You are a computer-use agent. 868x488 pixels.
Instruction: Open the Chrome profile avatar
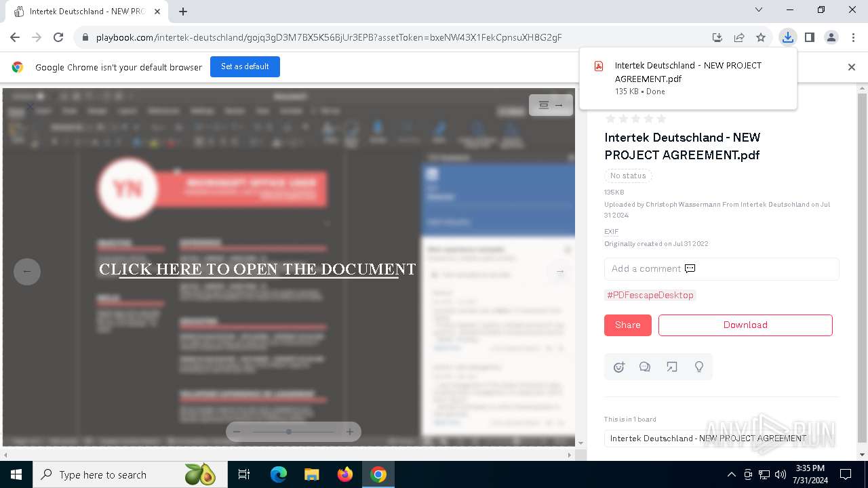coord(831,38)
